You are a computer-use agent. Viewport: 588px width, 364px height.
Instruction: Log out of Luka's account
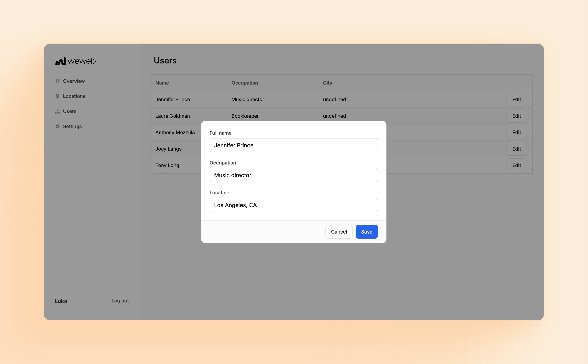click(x=120, y=301)
